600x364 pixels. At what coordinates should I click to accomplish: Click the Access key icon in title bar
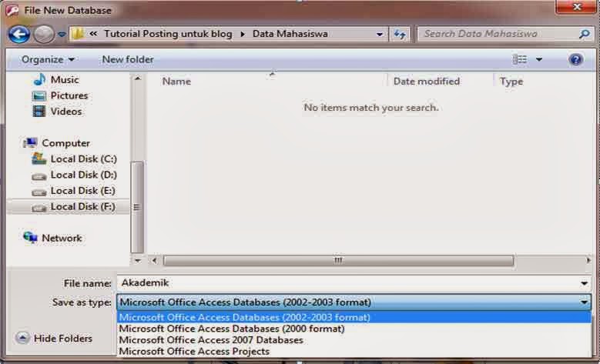click(x=12, y=10)
